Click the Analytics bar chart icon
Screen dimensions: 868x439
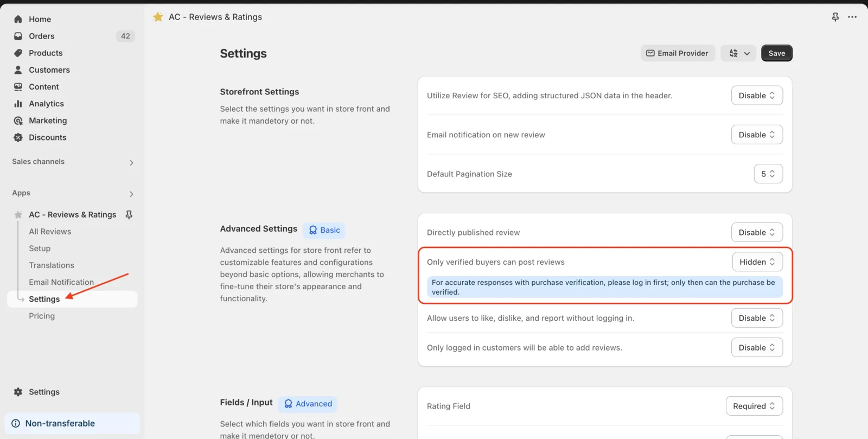(x=18, y=103)
